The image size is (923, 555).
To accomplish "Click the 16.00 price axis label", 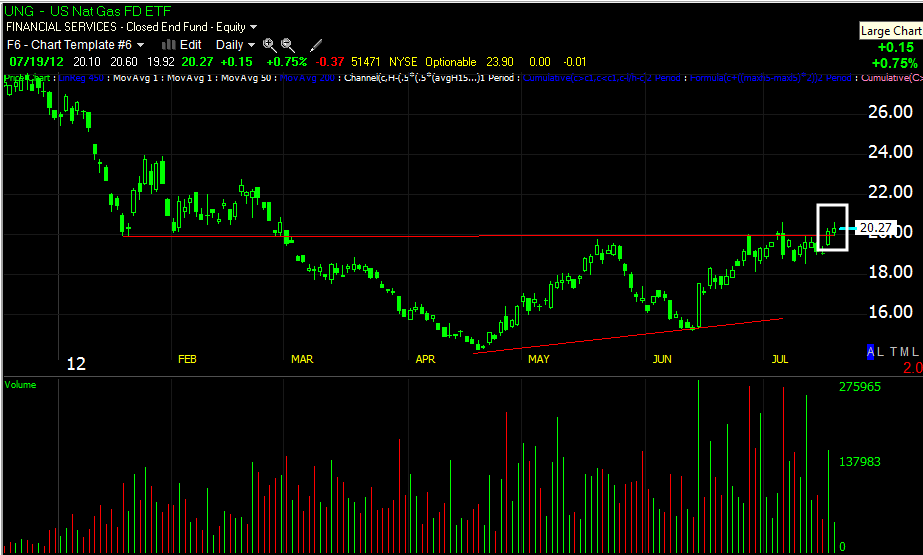I will point(890,312).
